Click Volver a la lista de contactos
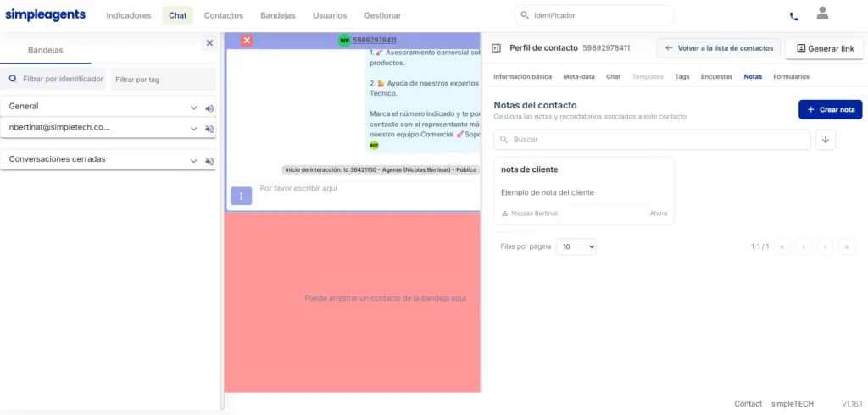Image resolution: width=868 pixels, height=415 pixels. pyautogui.click(x=719, y=48)
